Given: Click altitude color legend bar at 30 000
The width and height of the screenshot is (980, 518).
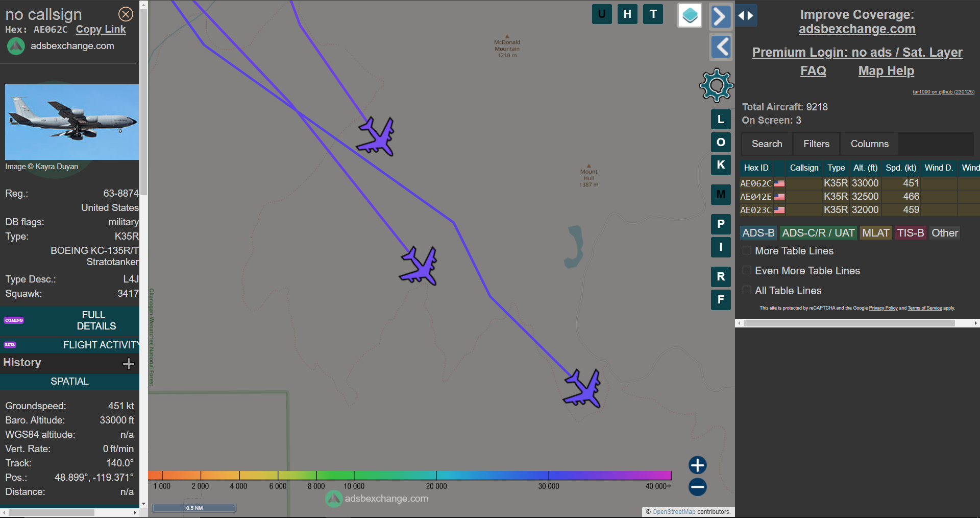Looking at the screenshot, I should pos(549,475).
